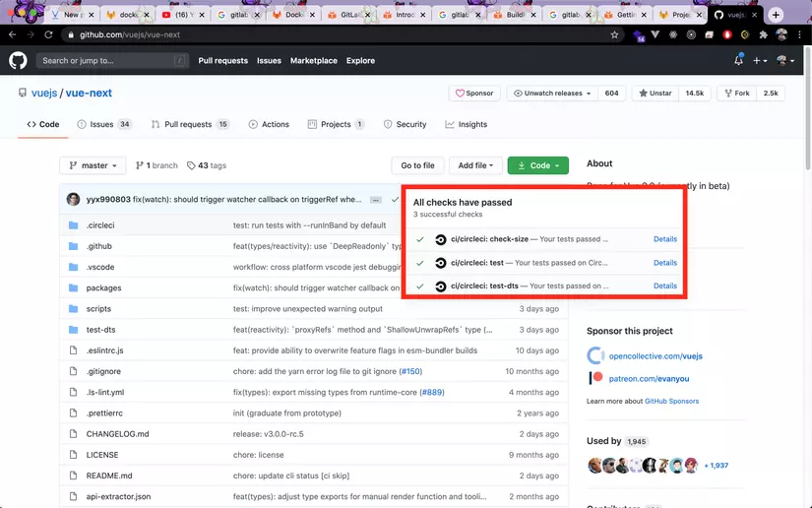View the 14.5k stargazers count
The image size is (812, 508).
tap(695, 94)
